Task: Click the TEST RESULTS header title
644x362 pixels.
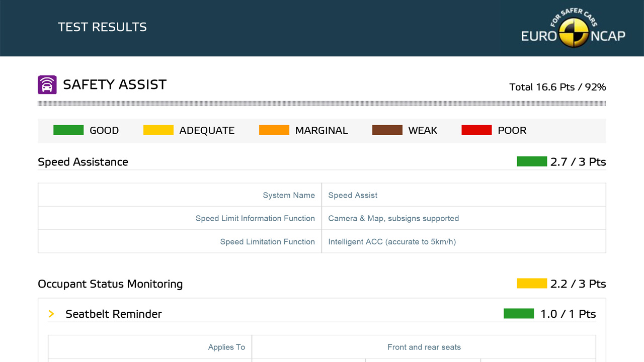Action: (102, 27)
